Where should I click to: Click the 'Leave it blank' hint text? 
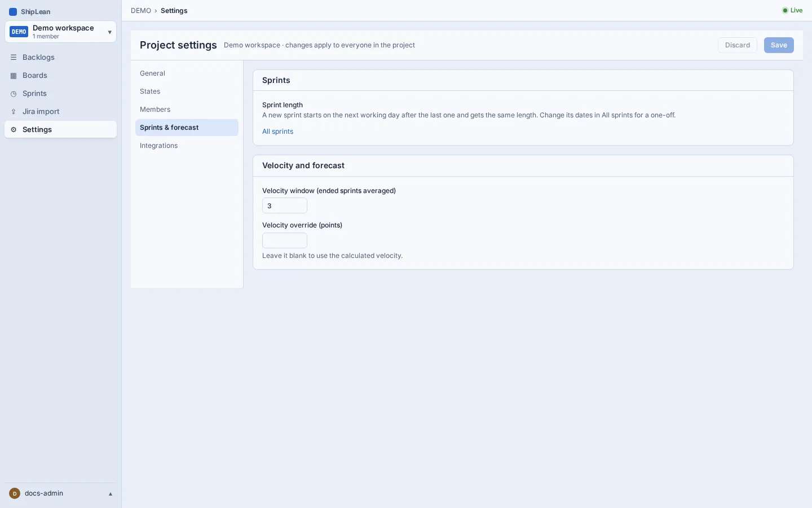(x=332, y=256)
